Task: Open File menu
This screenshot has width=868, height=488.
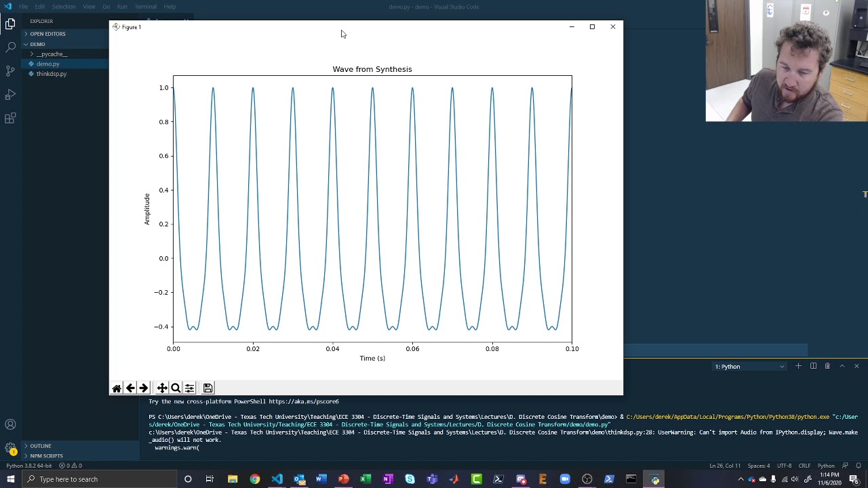Action: 23,7
